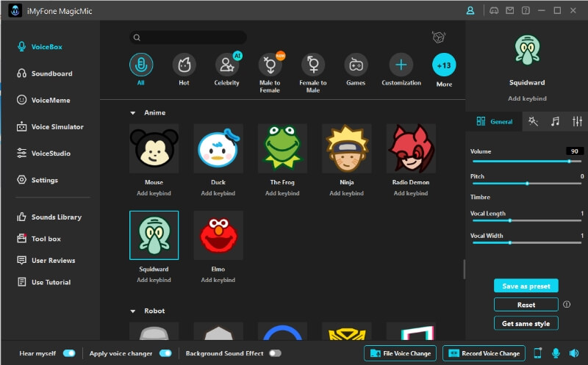Viewport: 588px width, 365px height.
Task: Click the voice list vertical scrollbar
Action: pyautogui.click(x=465, y=269)
